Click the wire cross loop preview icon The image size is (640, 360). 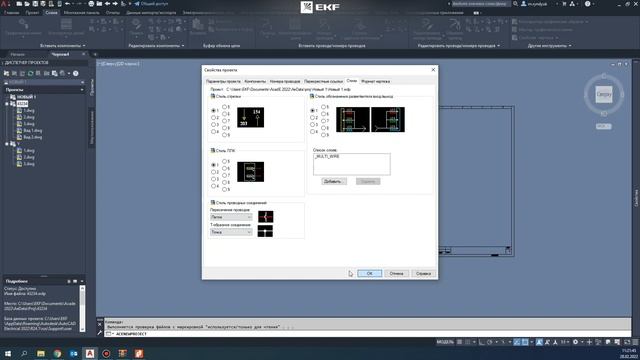pyautogui.click(x=265, y=217)
